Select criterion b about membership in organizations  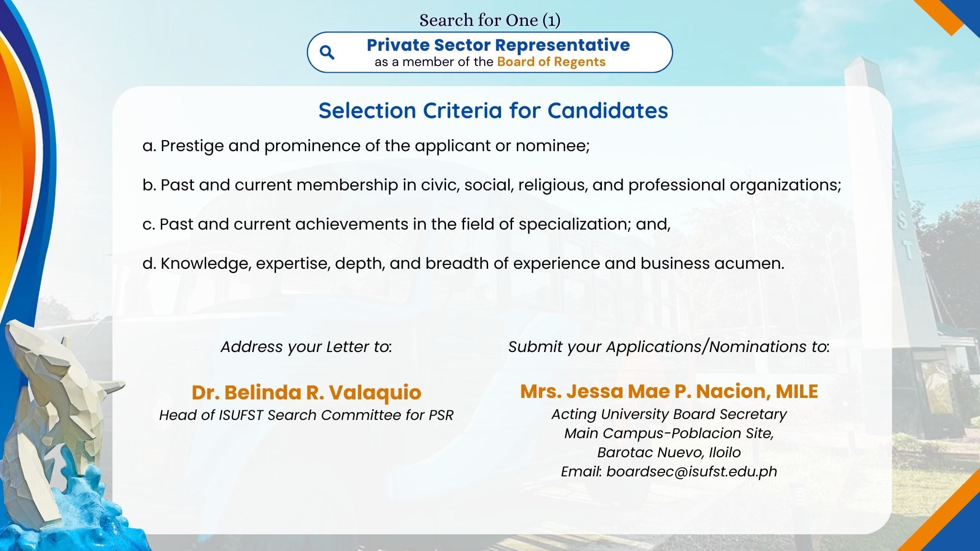coord(491,185)
